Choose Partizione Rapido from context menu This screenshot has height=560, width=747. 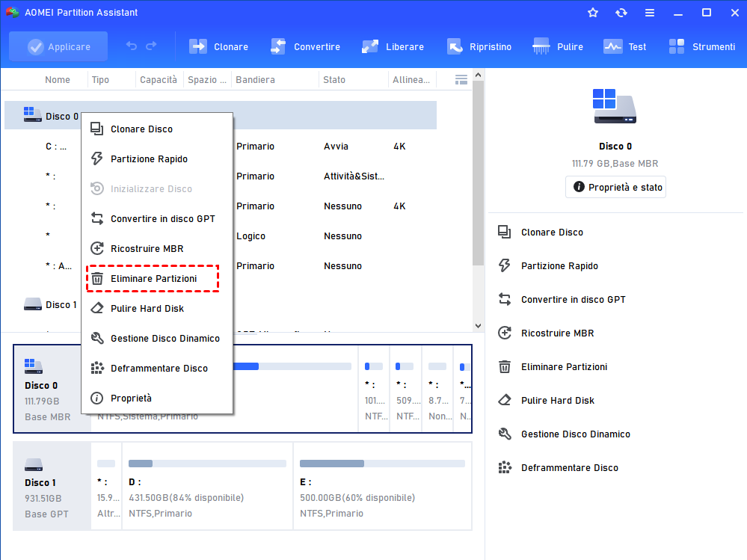click(x=157, y=159)
